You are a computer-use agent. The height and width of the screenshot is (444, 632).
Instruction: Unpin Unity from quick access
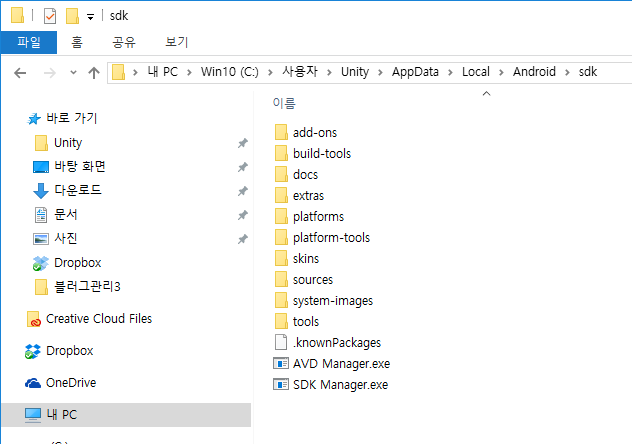pos(243,143)
